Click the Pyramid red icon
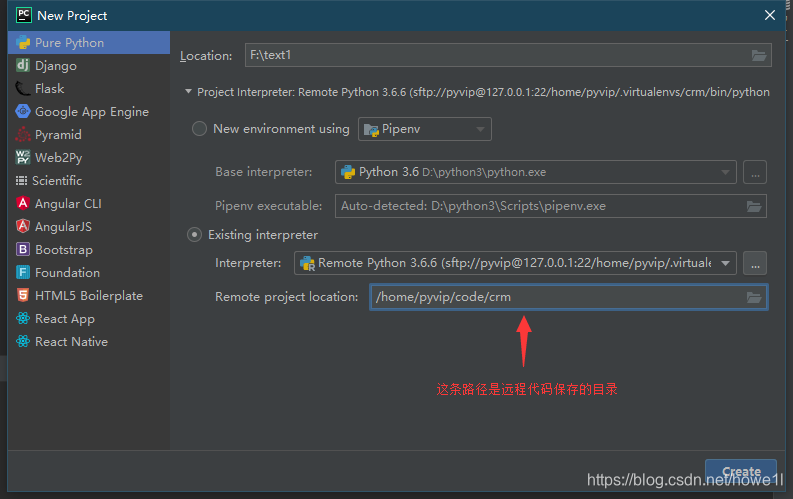 (x=23, y=134)
